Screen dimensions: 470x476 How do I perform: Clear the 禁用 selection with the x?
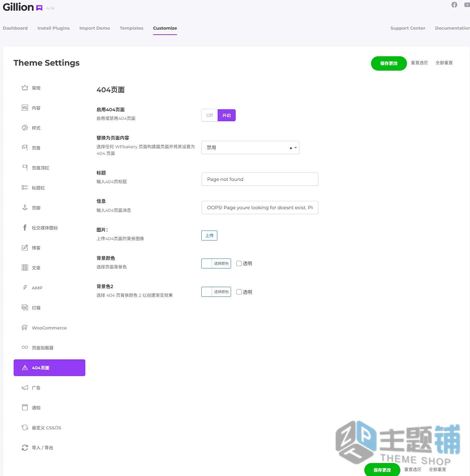291,148
